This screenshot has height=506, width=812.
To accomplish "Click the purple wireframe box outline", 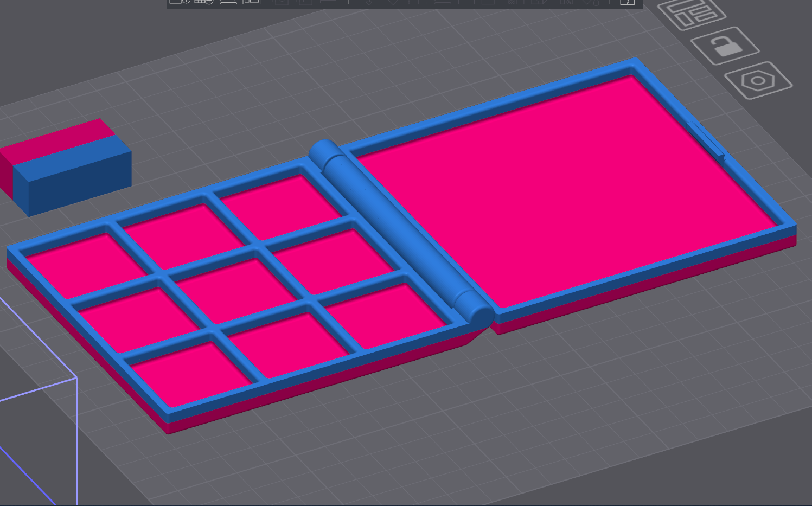I will click(76, 434).
